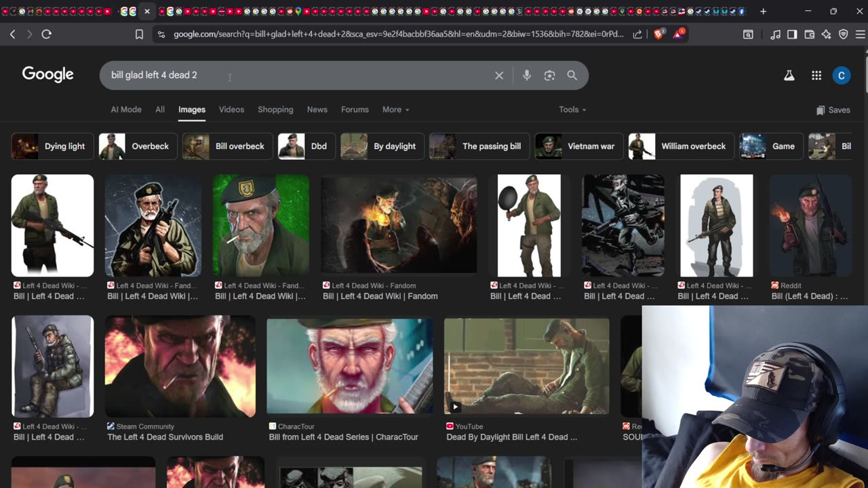Click into the search query field
The width and height of the screenshot is (868, 488).
coord(298,75)
